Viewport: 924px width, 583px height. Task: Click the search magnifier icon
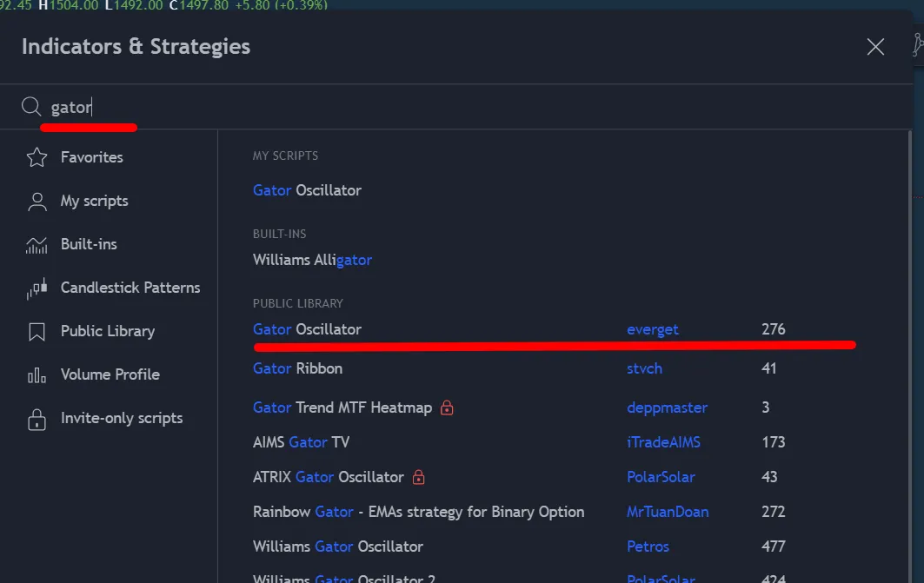coord(31,107)
